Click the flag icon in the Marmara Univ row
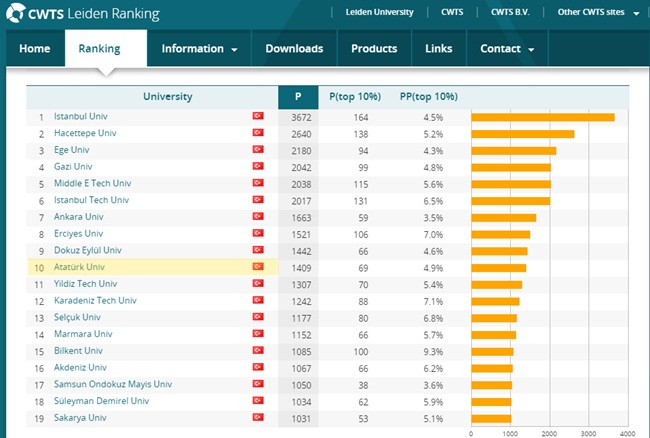Screen dimensions: 650x438 [258, 334]
